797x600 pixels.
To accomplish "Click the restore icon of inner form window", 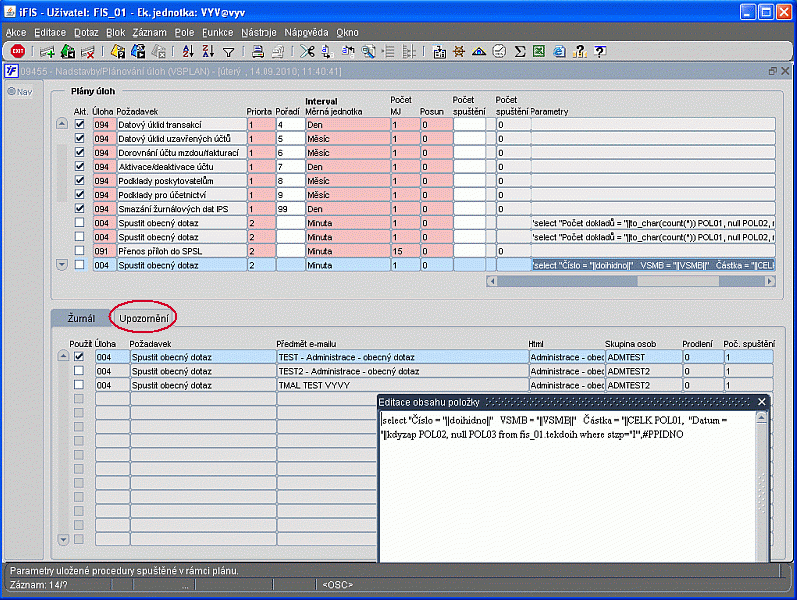I will (773, 71).
